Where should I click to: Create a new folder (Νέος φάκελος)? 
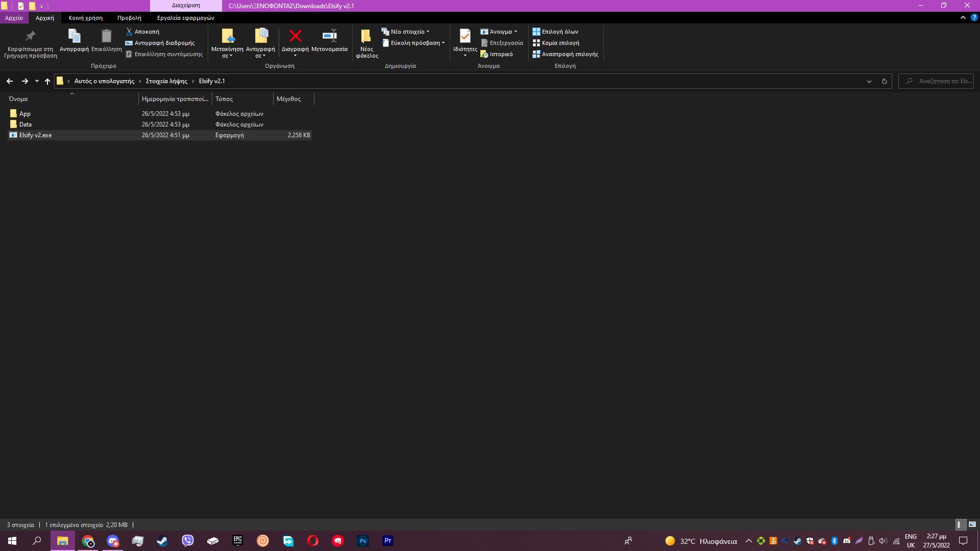pos(366,37)
